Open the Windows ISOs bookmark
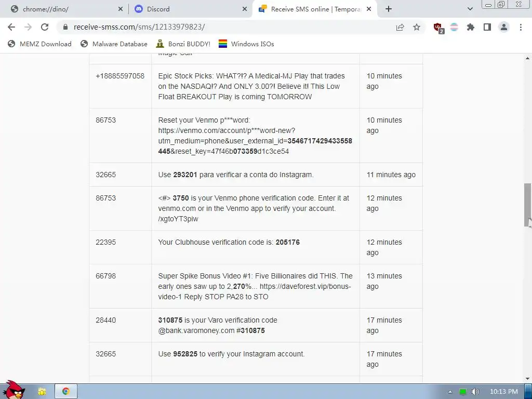The image size is (532, 399). (246, 44)
